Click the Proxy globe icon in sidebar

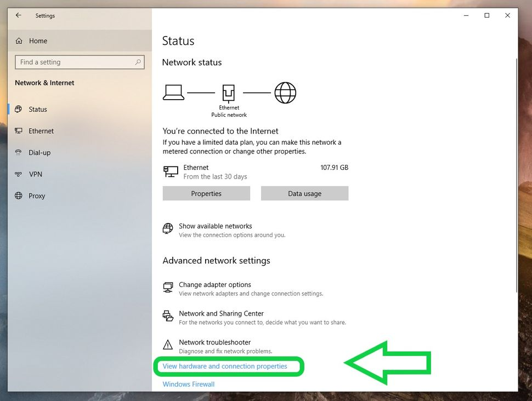pyautogui.click(x=18, y=196)
